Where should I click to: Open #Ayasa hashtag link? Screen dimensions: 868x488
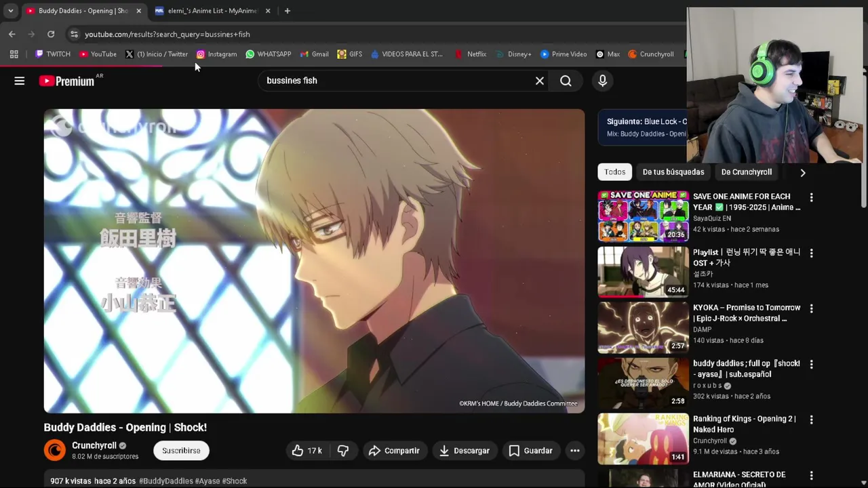coord(208,481)
